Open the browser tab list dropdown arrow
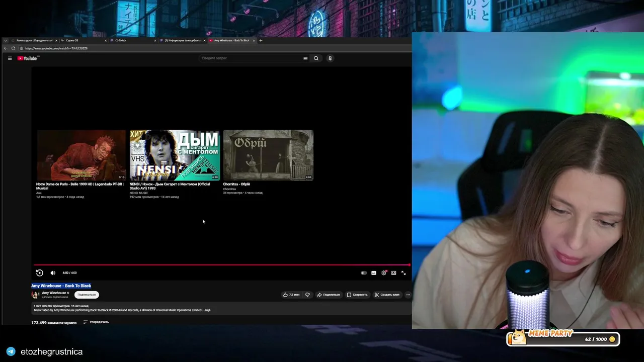The image size is (644, 362). tap(6, 40)
